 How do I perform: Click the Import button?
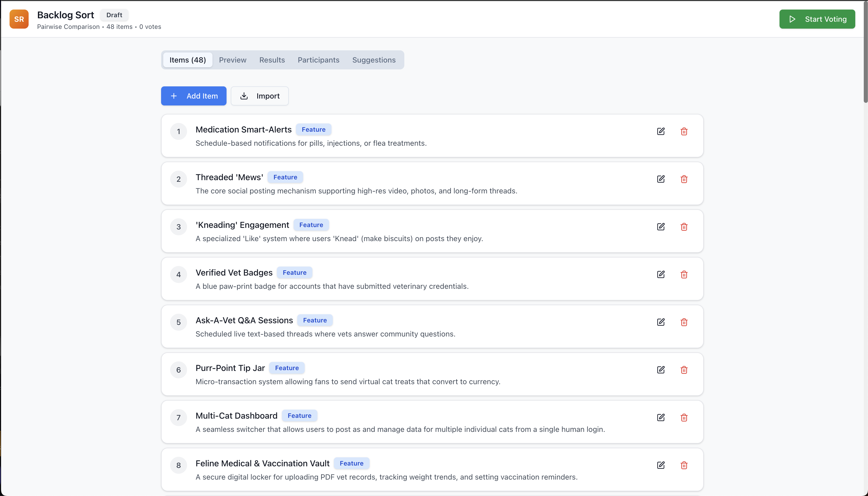(x=260, y=96)
